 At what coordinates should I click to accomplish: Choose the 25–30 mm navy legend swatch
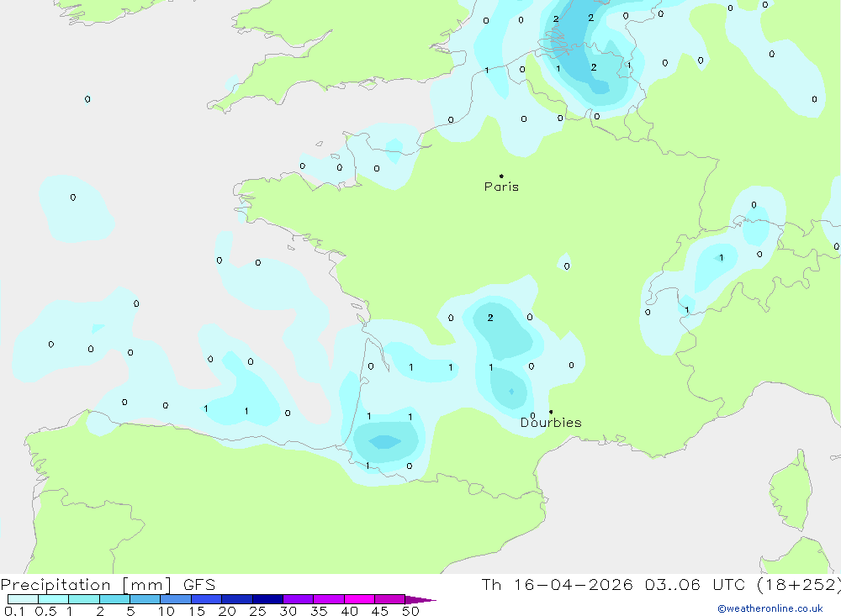[267, 599]
